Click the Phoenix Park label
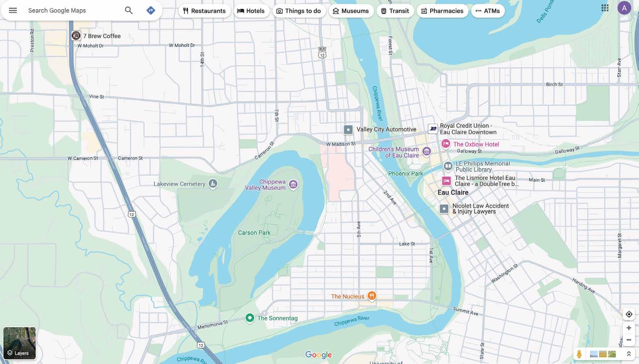 click(x=406, y=173)
